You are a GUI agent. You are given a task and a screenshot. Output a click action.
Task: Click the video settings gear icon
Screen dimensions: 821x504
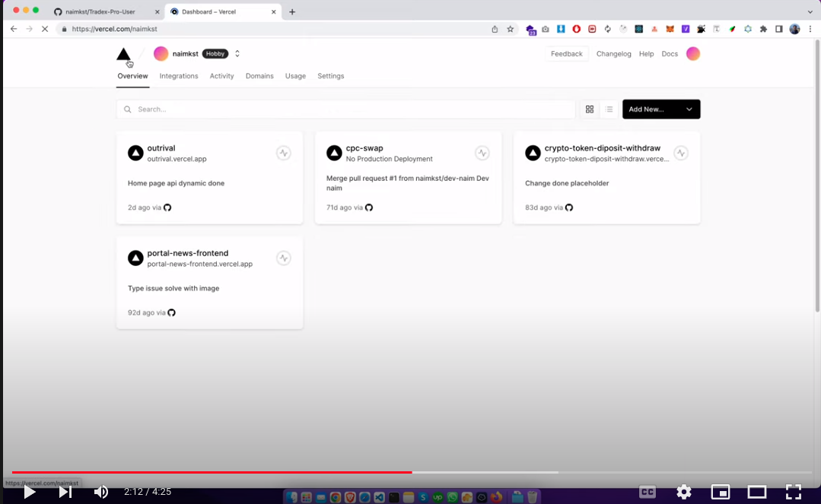pyautogui.click(x=683, y=492)
